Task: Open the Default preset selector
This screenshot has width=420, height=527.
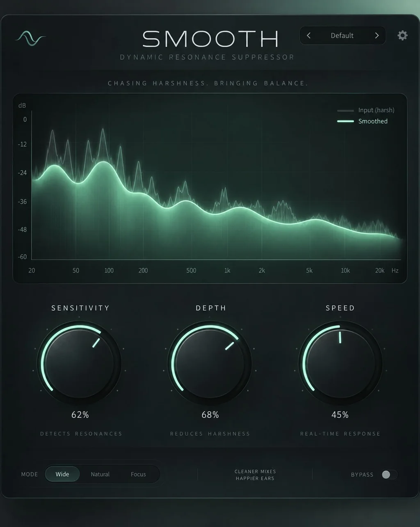Action: 342,35
